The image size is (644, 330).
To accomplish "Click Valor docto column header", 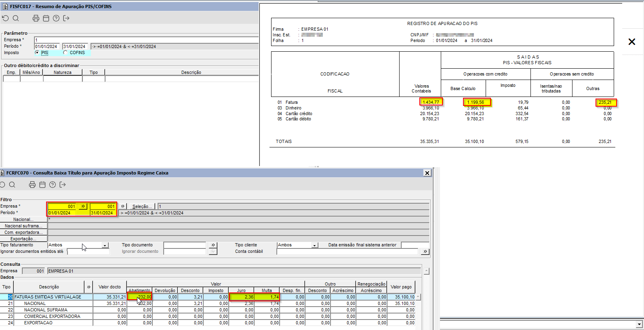I will tap(110, 287).
